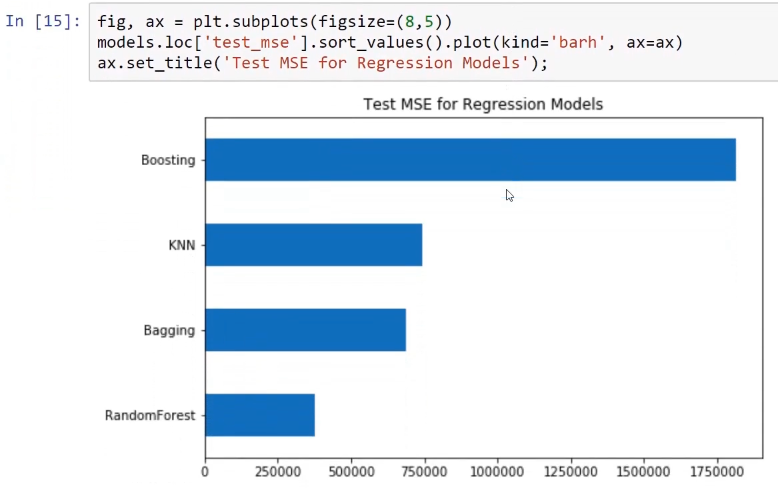The image size is (778, 489).
Task: Click the Boosting bar in chart
Action: click(x=470, y=160)
